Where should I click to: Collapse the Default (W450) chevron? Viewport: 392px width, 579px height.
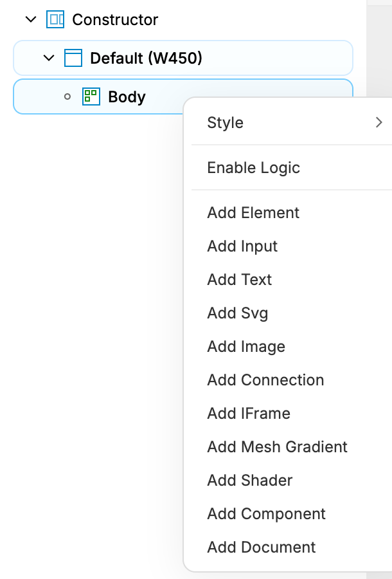click(x=49, y=58)
